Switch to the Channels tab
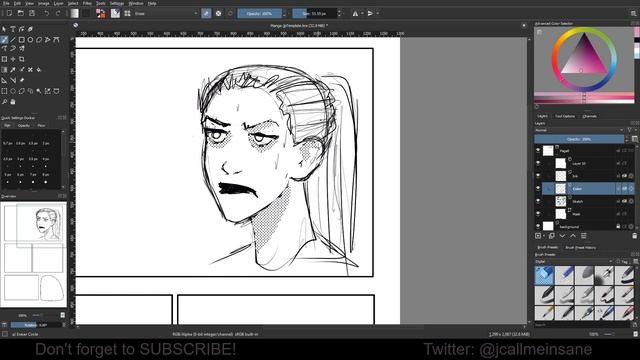Screen dimensions: 640x360 coord(589,116)
